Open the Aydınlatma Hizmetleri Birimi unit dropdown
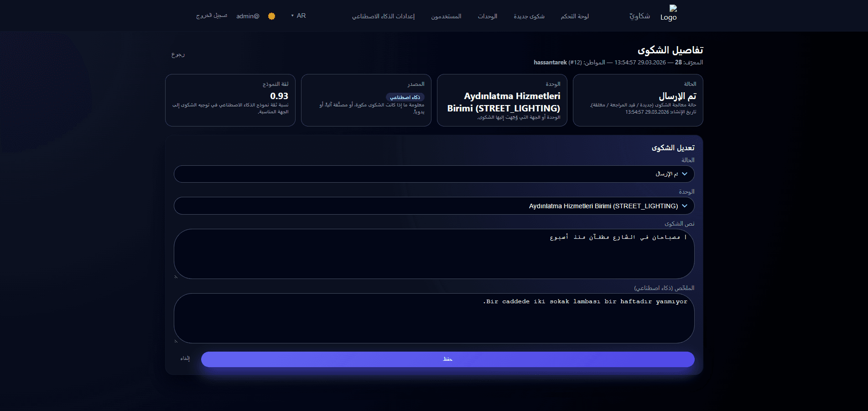 (x=433, y=205)
